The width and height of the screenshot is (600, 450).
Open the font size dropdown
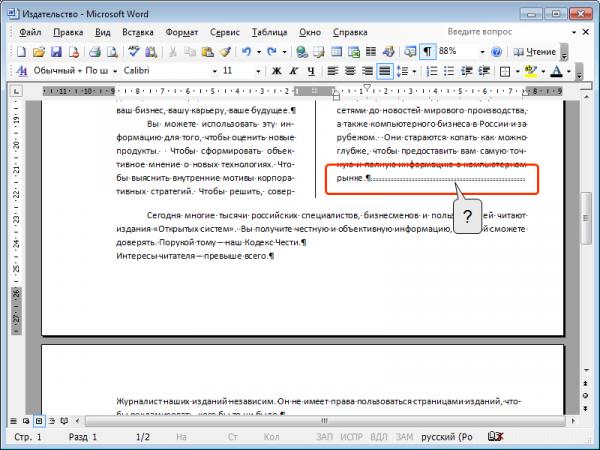click(x=258, y=71)
